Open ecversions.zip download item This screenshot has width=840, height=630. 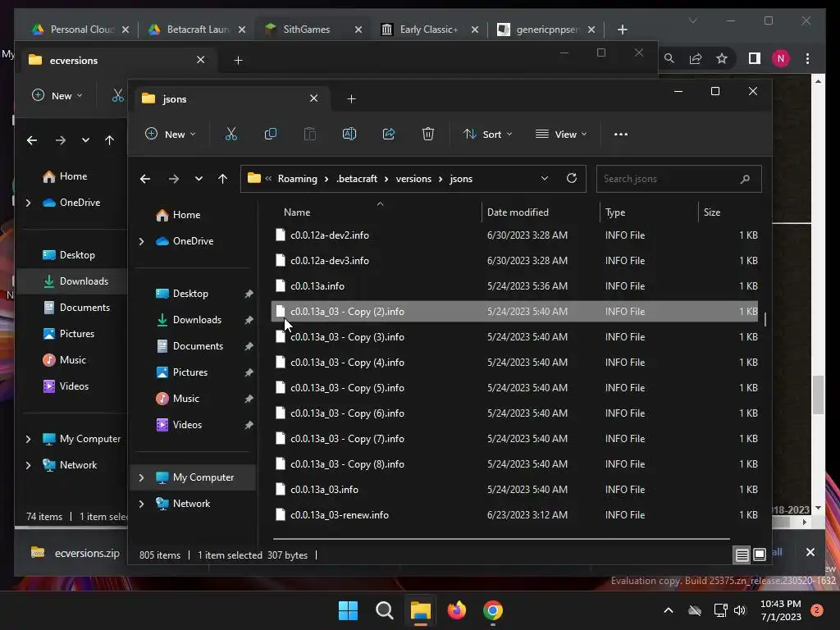pos(75,553)
